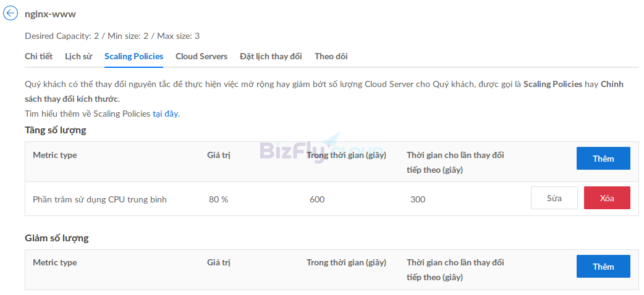
Task: Click Sửa to edit the CPU policy
Action: coord(554,198)
